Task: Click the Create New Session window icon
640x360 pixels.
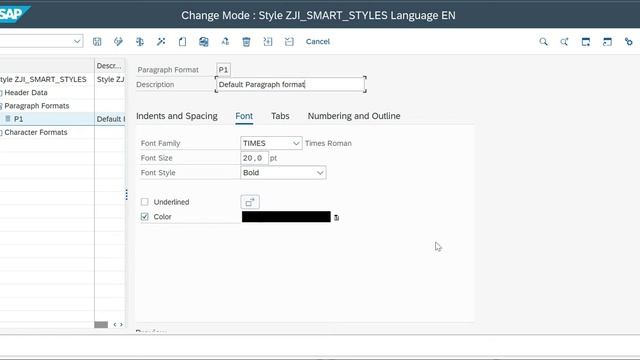Action: click(x=586, y=42)
